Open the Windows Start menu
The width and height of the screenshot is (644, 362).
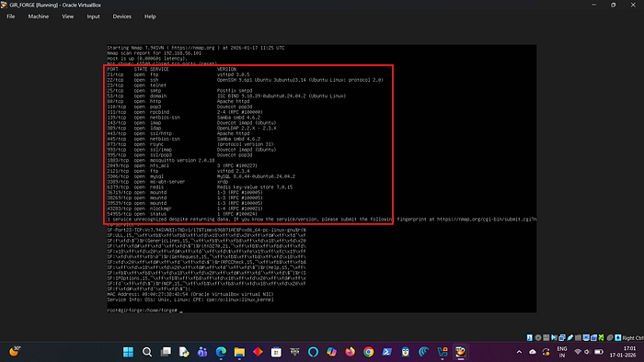click(x=128, y=352)
